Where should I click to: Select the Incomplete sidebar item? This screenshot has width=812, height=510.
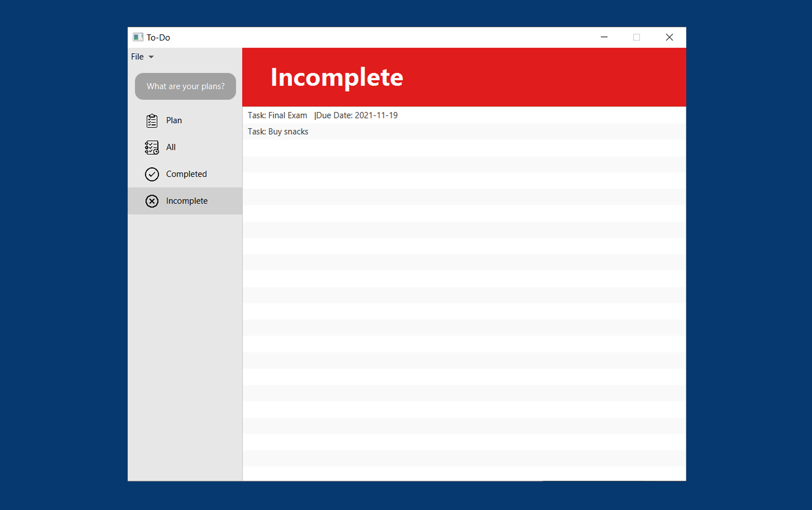(x=187, y=201)
